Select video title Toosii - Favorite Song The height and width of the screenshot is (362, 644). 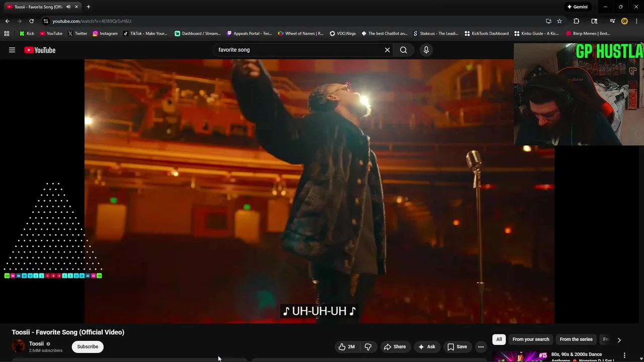pyautogui.click(x=68, y=332)
